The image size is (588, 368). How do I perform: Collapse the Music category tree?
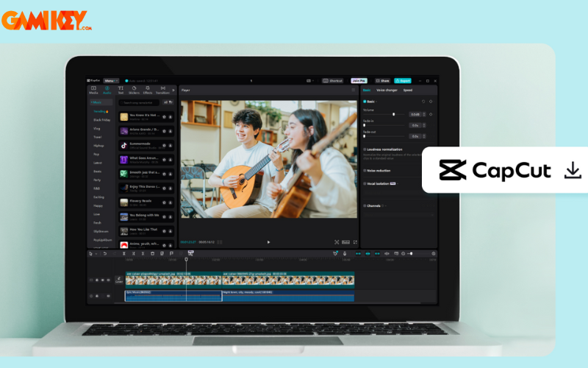click(x=91, y=102)
